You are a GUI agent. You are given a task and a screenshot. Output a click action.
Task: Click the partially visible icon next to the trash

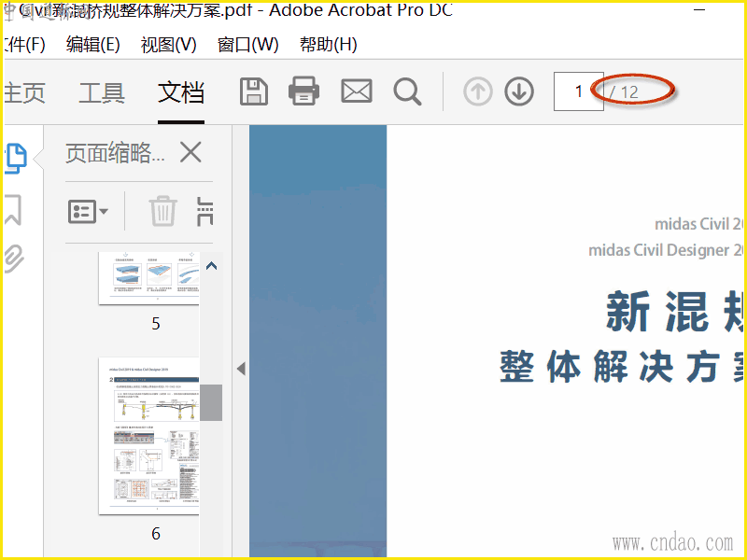coord(204,211)
